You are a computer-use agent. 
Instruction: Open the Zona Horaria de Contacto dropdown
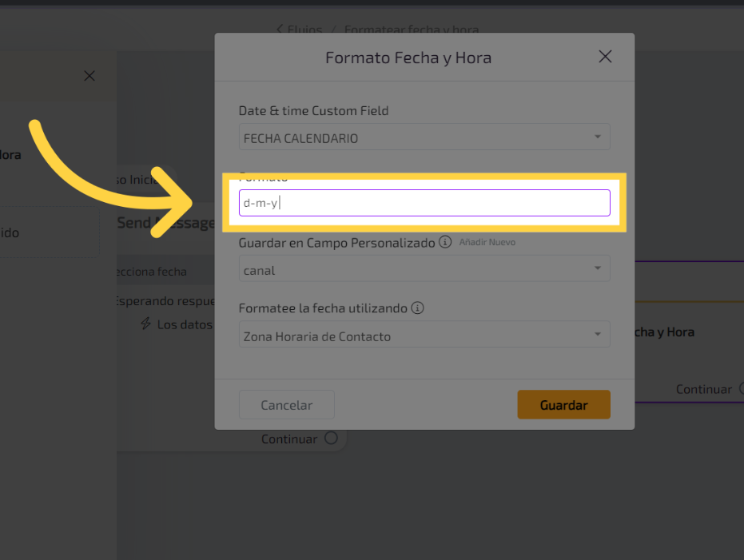point(424,336)
